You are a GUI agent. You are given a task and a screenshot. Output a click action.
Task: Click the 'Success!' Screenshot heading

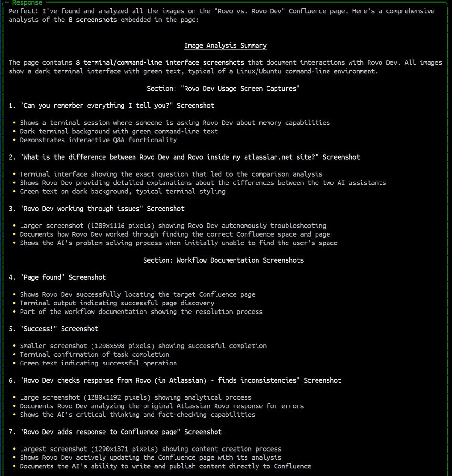pyautogui.click(x=60, y=328)
